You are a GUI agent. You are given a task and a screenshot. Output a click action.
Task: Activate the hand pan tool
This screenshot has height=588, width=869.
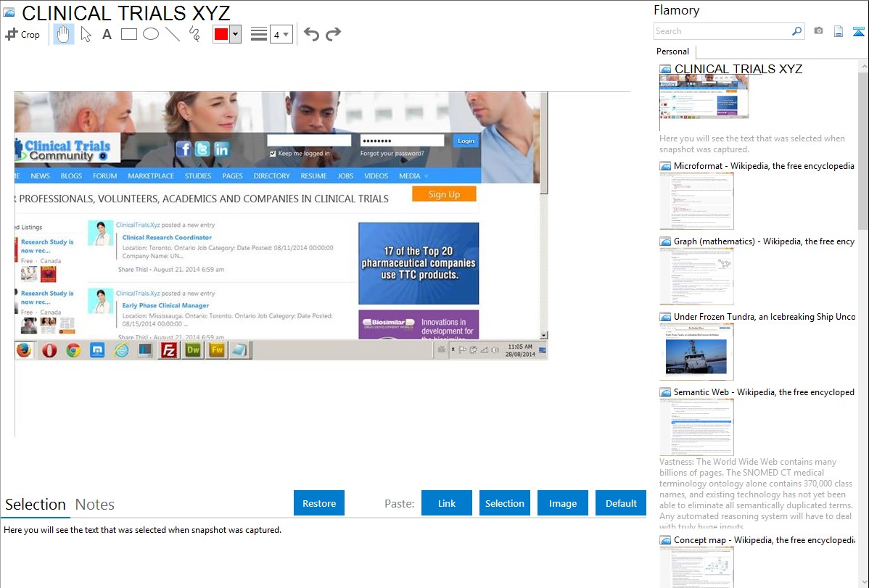tap(63, 34)
